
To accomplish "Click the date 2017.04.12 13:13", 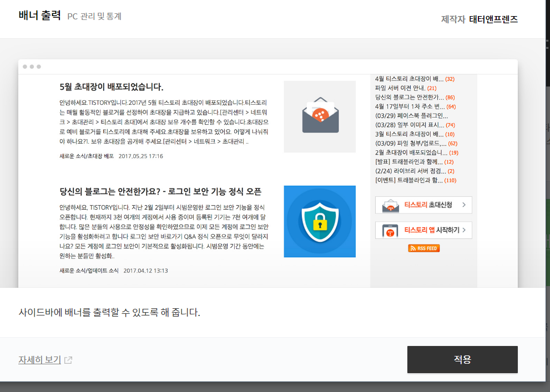I will click(145, 271).
